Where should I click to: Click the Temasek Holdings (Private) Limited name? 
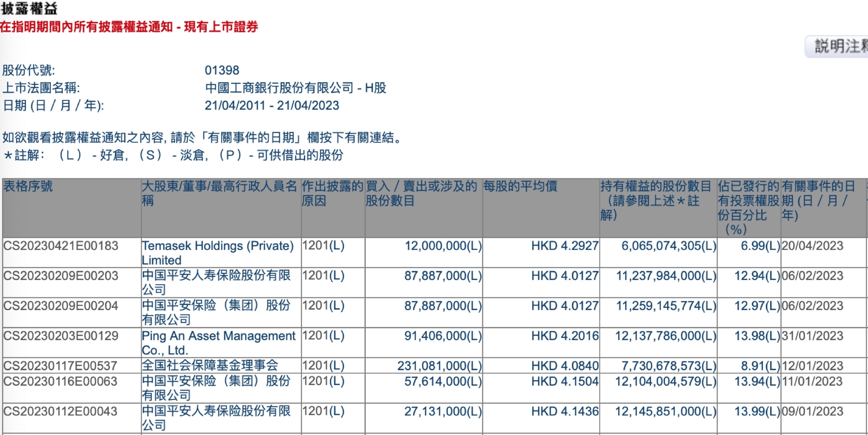[218, 253]
